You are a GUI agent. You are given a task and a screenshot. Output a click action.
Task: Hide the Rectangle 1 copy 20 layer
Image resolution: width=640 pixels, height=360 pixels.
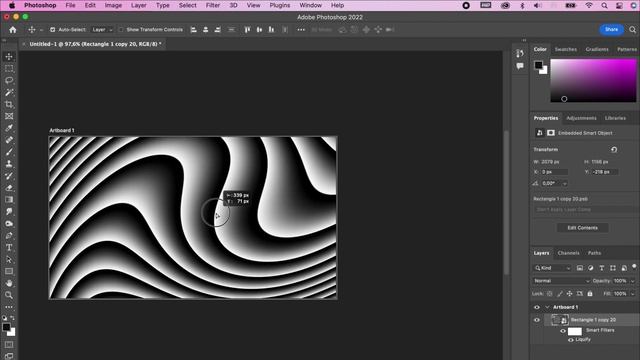tap(537, 320)
